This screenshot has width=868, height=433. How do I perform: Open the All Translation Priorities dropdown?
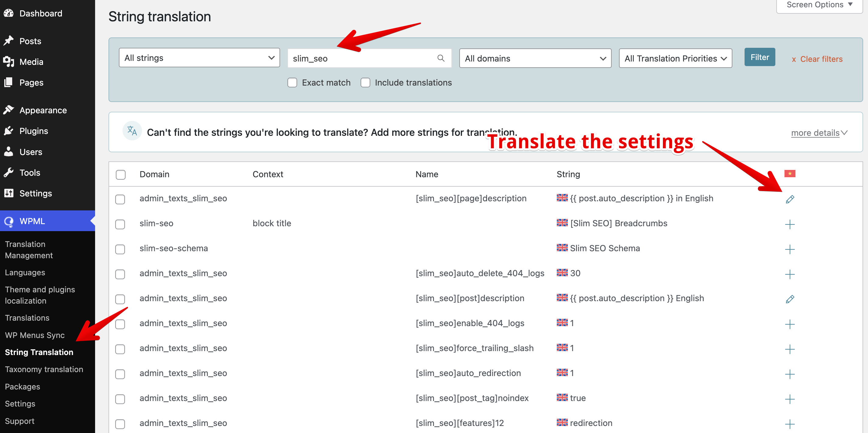675,58
